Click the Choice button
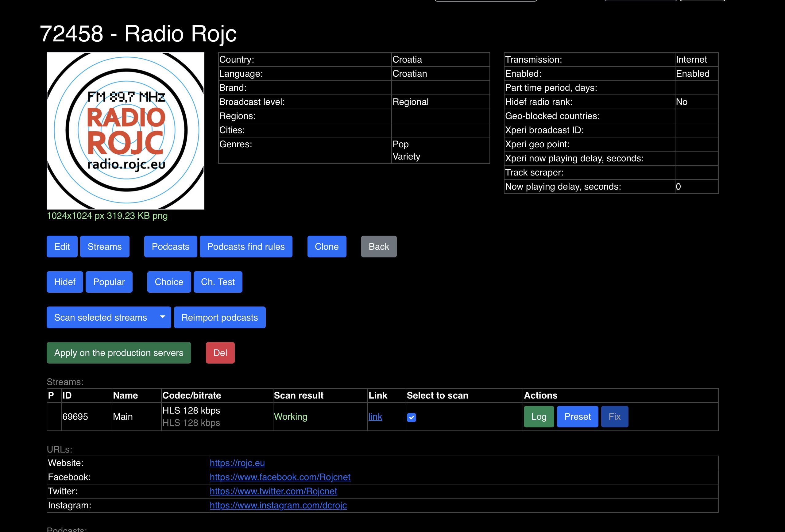This screenshot has height=532, width=785. (169, 282)
